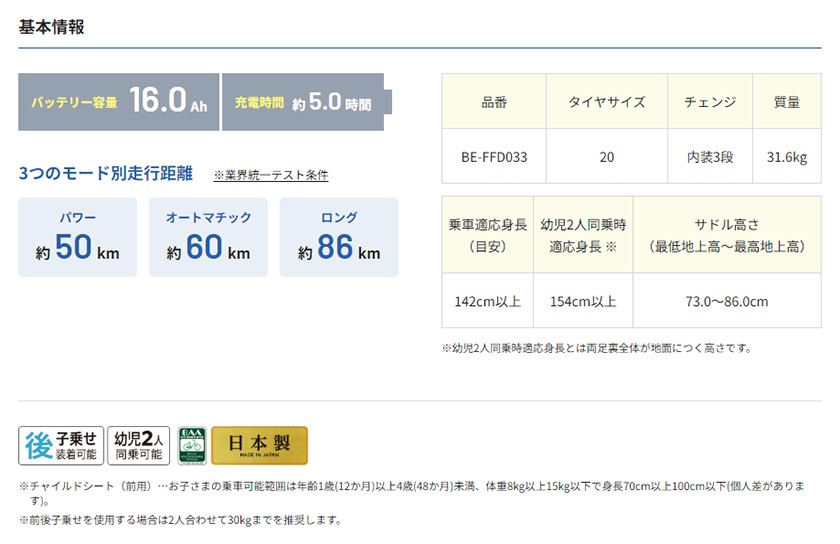Image resolution: width=840 pixels, height=544 pixels.
Task: Click the バッテリー容量 16.0Ah battery badge
Action: (x=118, y=102)
